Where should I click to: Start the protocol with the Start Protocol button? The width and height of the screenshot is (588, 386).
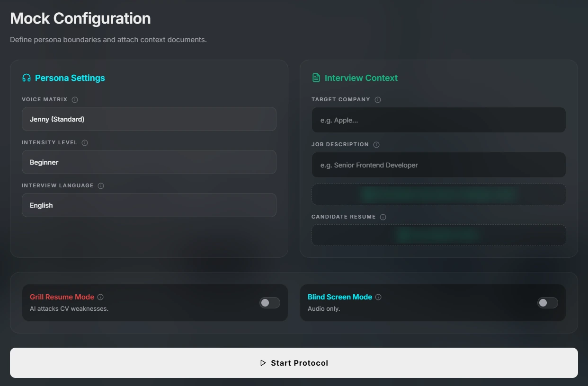[x=294, y=363]
